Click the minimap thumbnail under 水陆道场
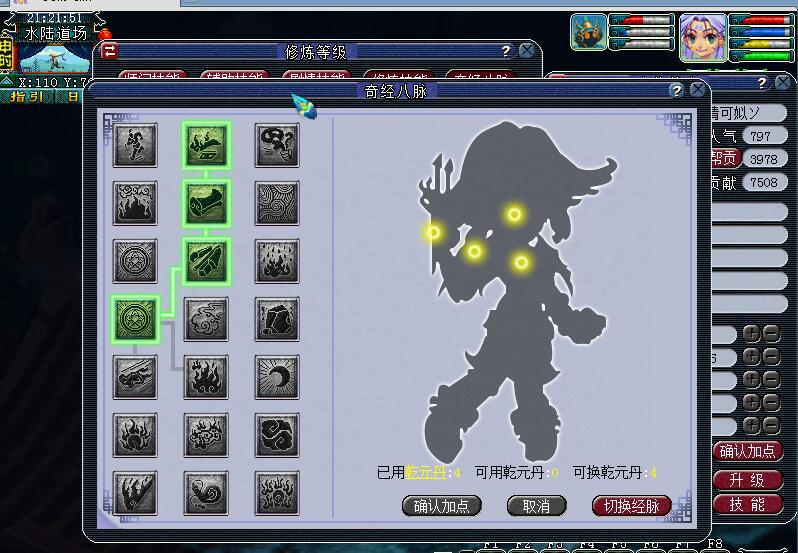Image resolution: width=798 pixels, height=553 pixels. point(53,60)
